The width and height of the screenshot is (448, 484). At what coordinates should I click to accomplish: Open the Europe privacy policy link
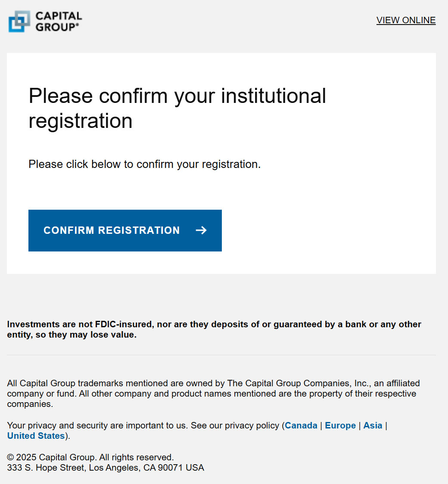tap(340, 425)
